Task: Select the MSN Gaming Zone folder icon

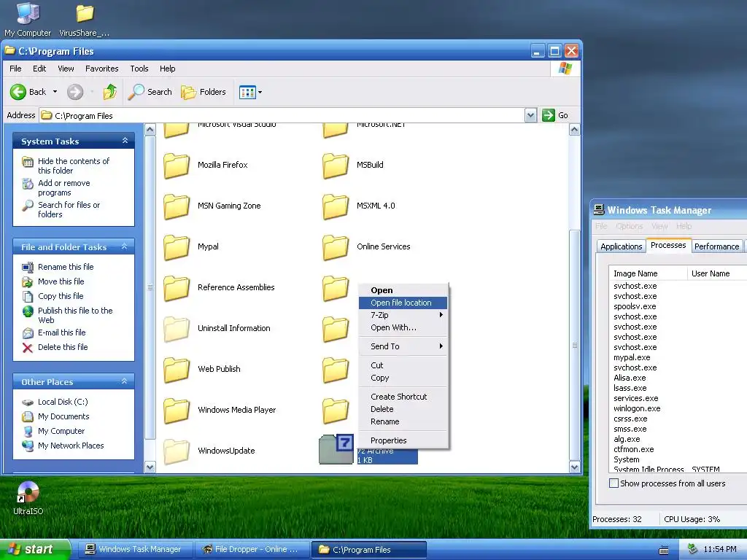Action: coord(177,206)
